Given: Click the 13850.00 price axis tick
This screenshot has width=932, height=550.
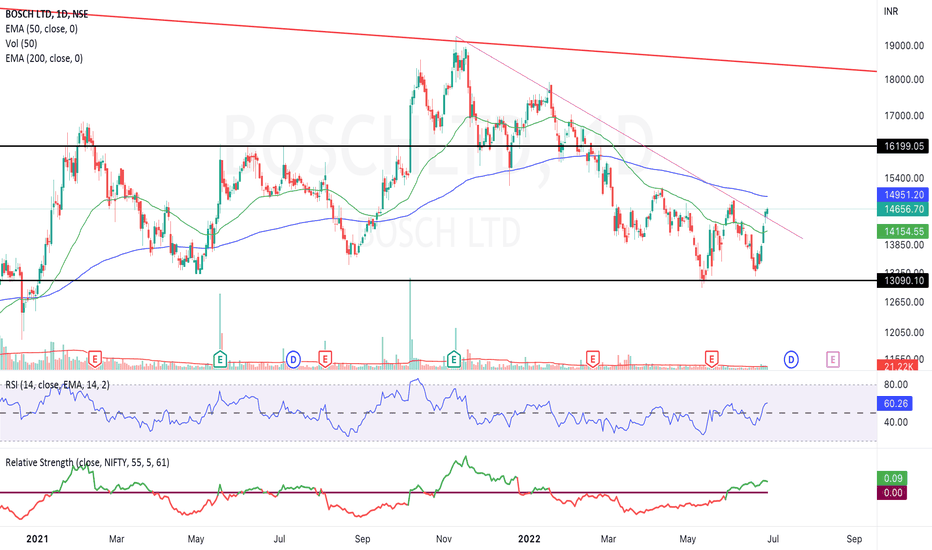Looking at the screenshot, I should coord(904,245).
